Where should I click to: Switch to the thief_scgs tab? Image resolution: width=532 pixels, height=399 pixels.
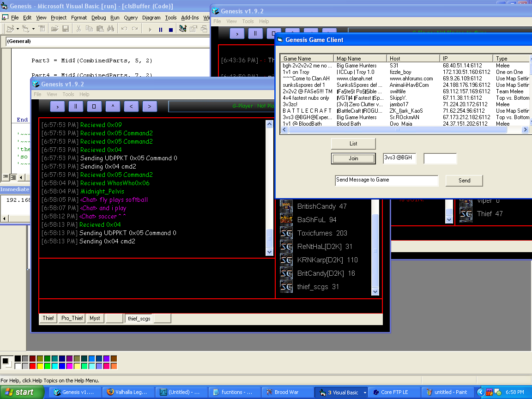(x=139, y=318)
